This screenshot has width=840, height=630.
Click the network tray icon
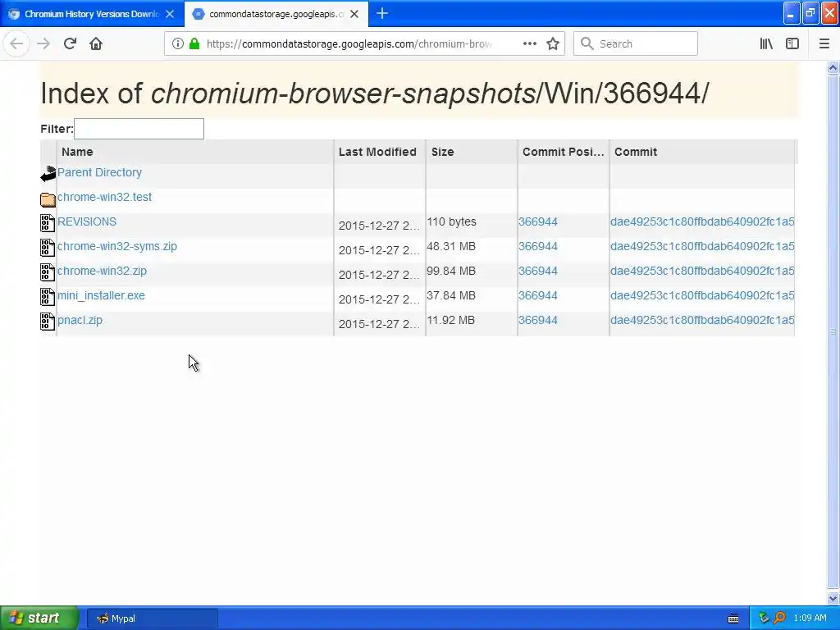tap(764, 619)
